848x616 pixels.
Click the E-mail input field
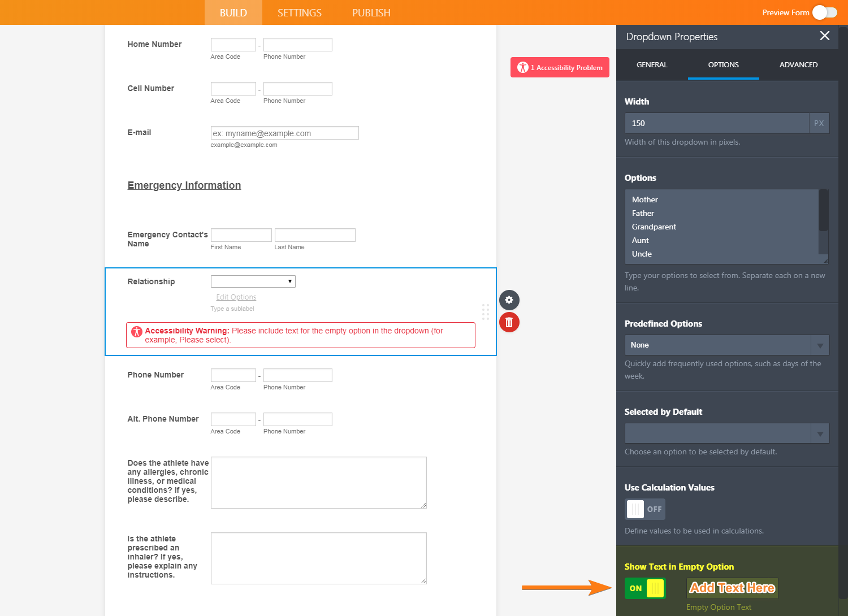click(284, 133)
